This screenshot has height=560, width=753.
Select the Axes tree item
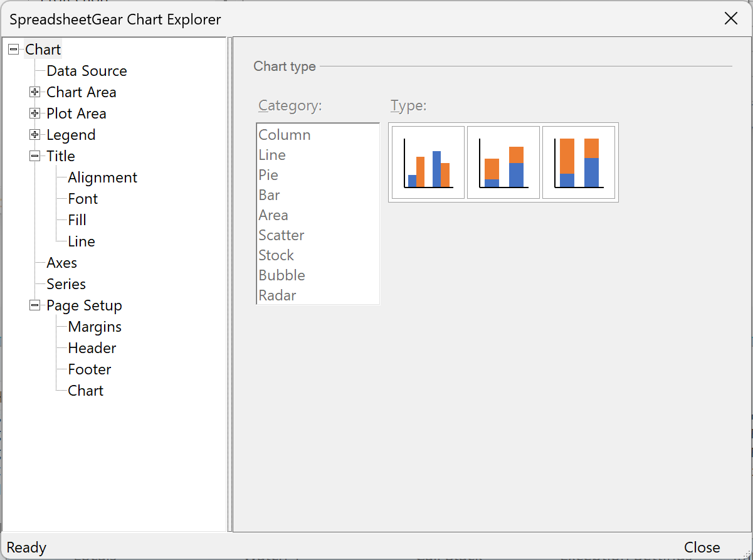click(61, 263)
